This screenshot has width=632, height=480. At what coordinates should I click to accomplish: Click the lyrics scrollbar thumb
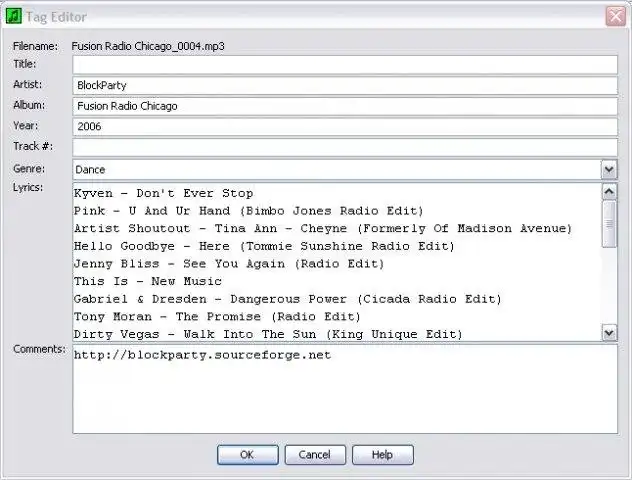(609, 224)
